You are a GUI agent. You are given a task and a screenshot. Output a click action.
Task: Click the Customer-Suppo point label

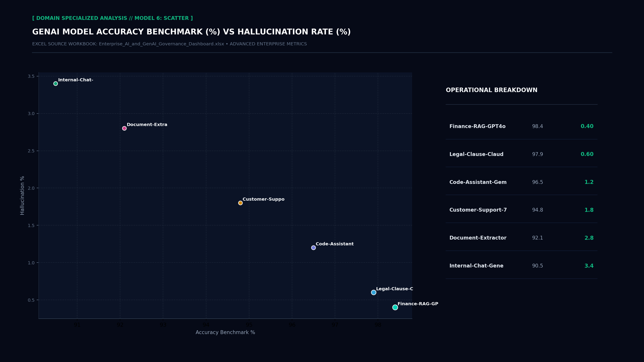(263, 199)
